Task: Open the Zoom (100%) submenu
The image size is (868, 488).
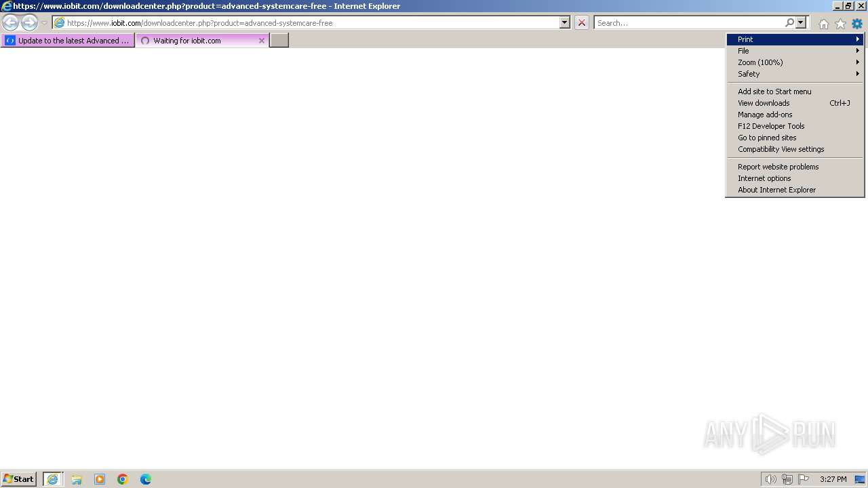Action: click(x=795, y=62)
